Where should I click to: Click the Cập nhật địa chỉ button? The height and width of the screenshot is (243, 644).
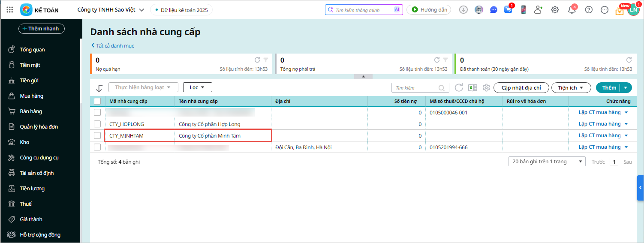521,88
